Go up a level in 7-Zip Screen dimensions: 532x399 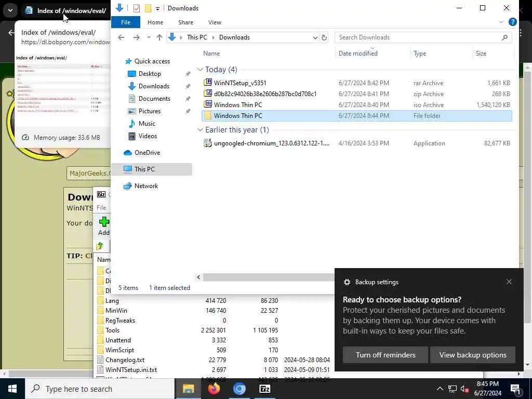(100, 246)
